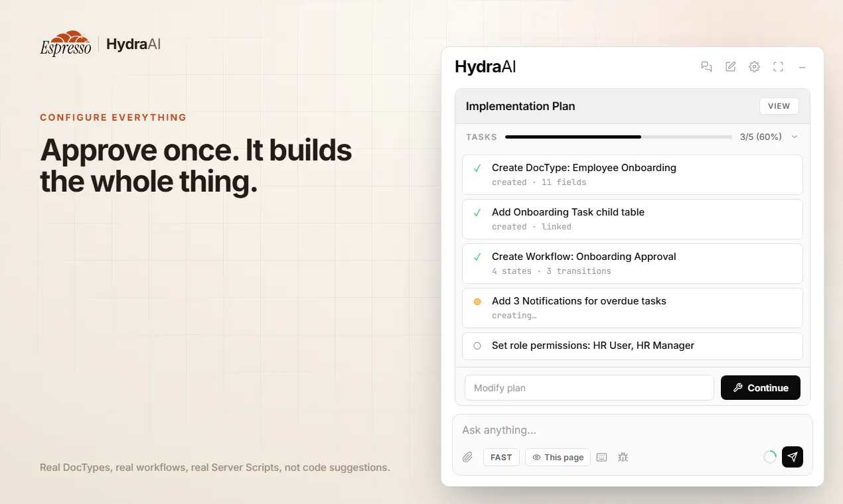The height and width of the screenshot is (504, 843).
Task: Minimize the HydraAI panel
Action: click(802, 67)
